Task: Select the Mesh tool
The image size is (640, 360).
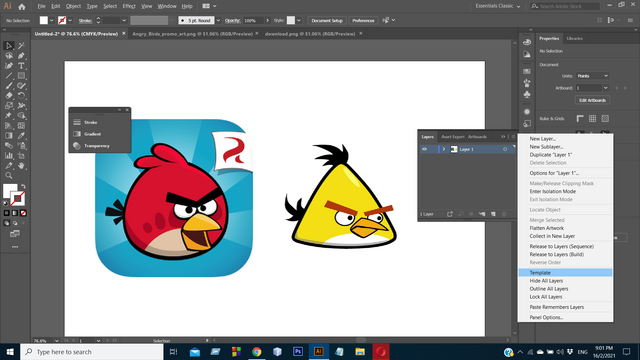Action: pos(21,126)
